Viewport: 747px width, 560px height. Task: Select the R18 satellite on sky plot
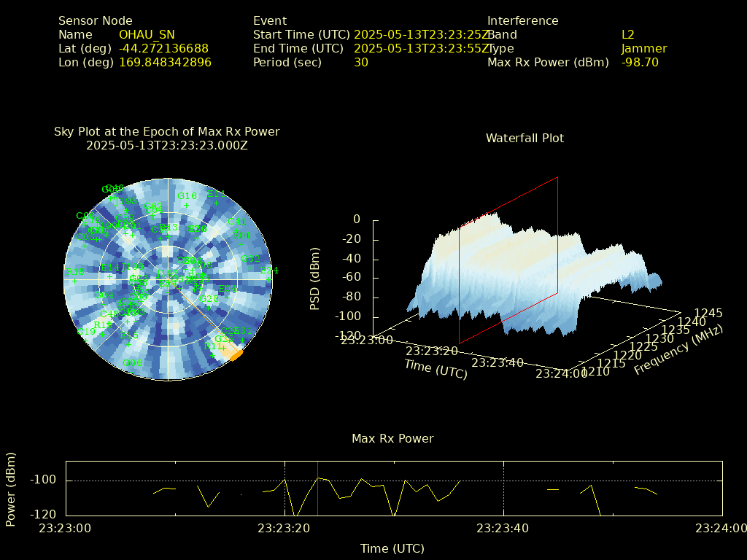tap(74, 281)
